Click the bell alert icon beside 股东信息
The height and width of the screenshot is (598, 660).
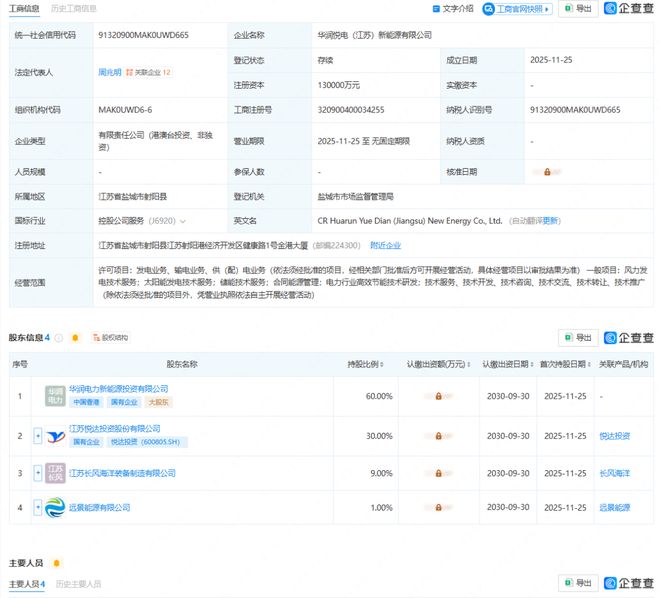pos(74,310)
